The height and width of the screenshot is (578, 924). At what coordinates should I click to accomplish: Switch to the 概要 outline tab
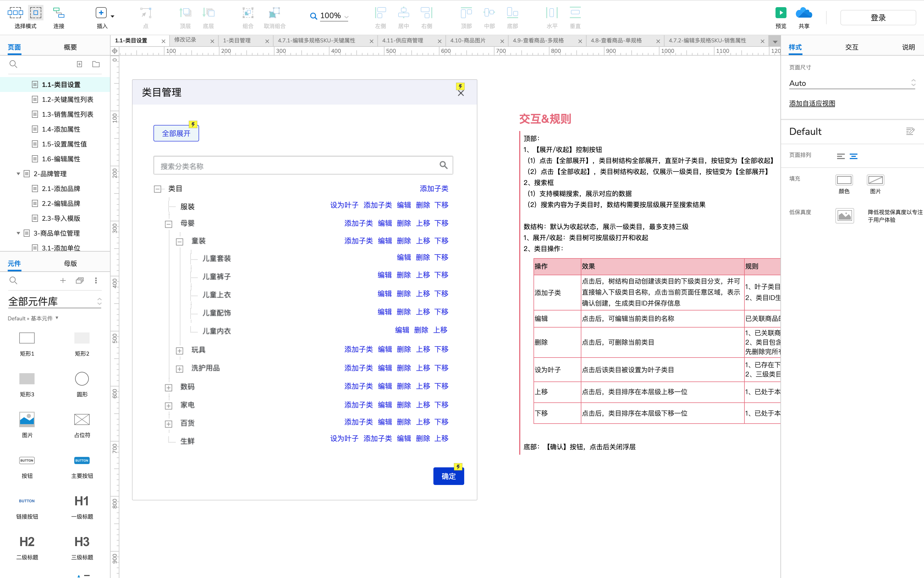(70, 47)
